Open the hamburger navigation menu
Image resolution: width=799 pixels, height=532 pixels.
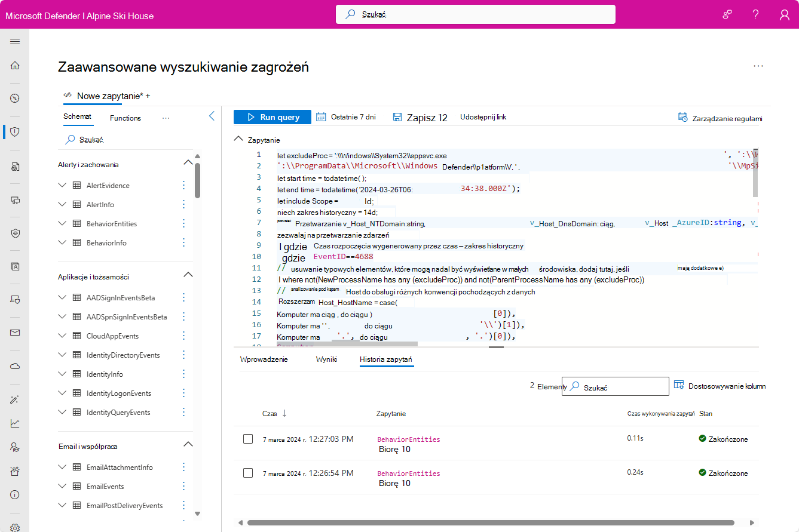[15, 41]
